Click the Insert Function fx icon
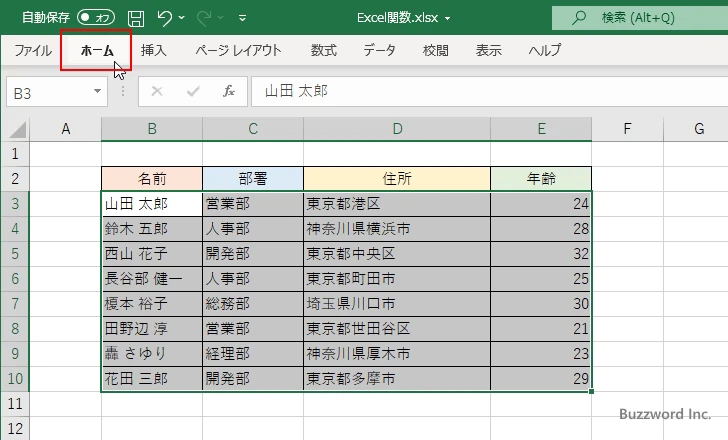Screen dimensions: 728x440 point(229,91)
